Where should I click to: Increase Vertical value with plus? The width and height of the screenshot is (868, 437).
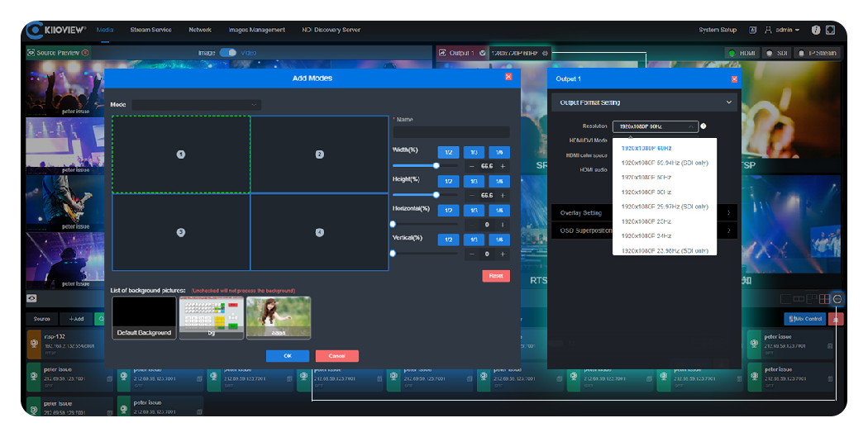503,254
